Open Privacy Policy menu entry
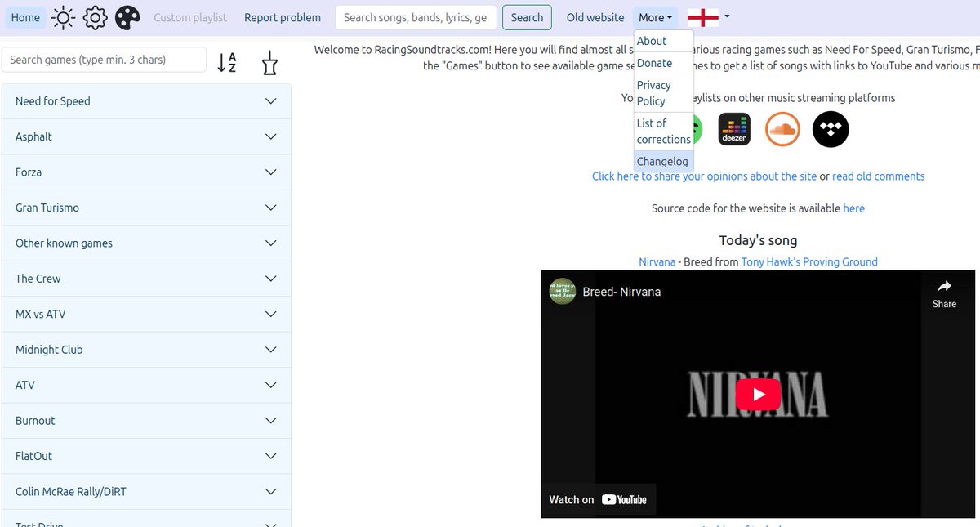 (664, 93)
